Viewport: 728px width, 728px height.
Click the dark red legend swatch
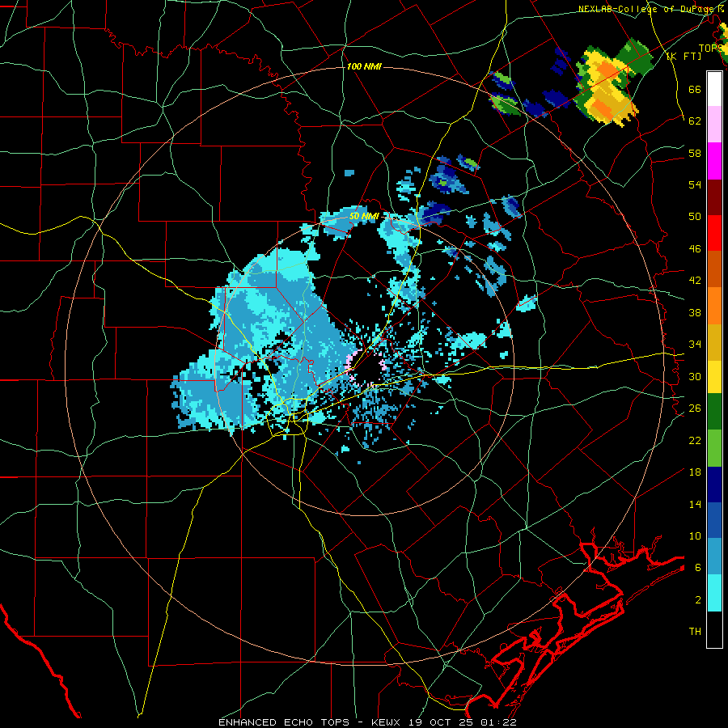coord(714,197)
